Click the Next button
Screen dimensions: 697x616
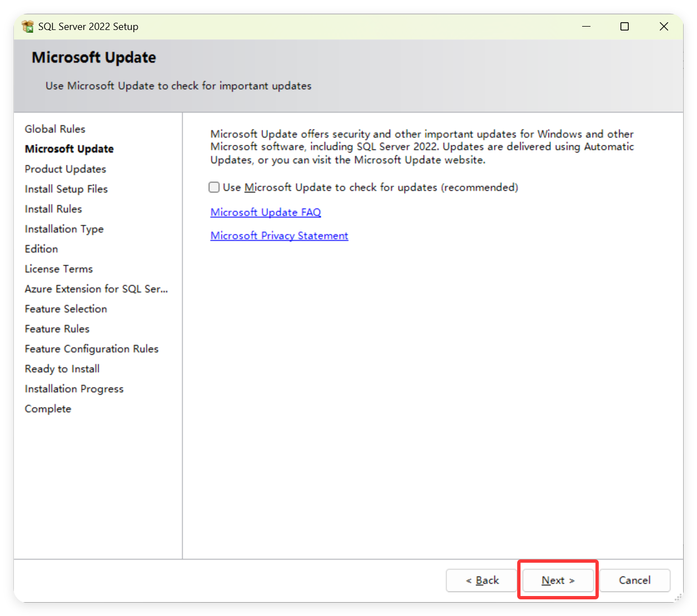coord(558,580)
